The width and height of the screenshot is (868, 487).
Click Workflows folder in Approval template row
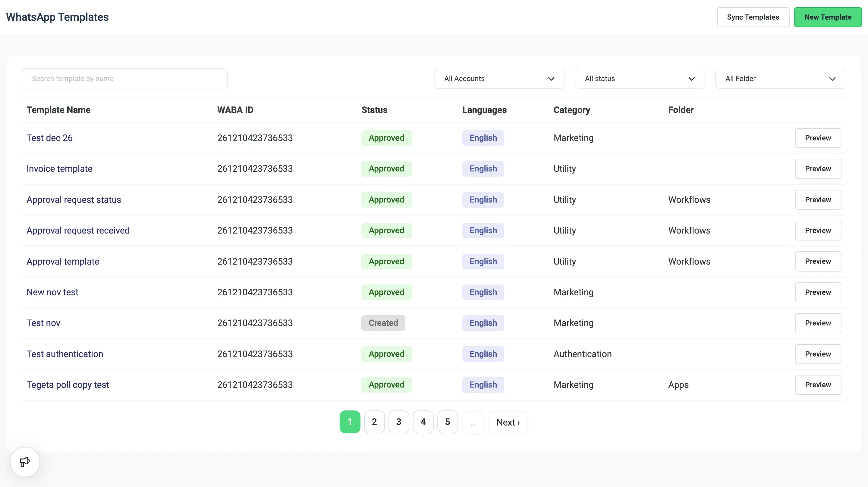pyautogui.click(x=689, y=261)
